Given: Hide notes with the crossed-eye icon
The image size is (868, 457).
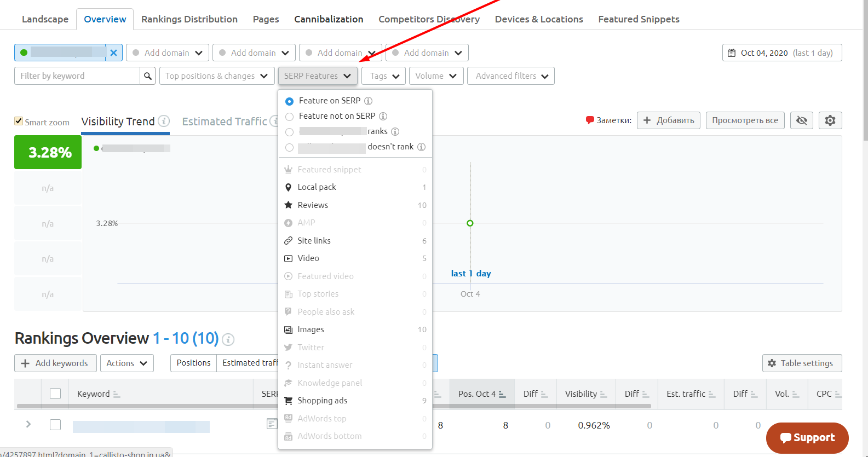Looking at the screenshot, I should pyautogui.click(x=802, y=120).
